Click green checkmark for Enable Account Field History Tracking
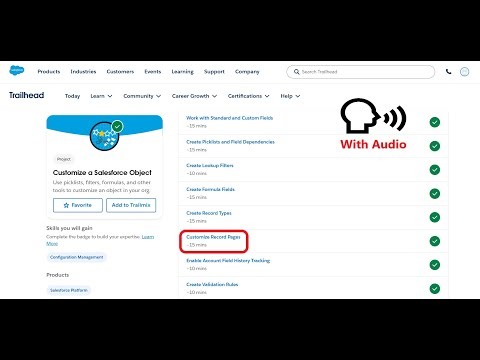This screenshot has width=480, height=360. 435,265
